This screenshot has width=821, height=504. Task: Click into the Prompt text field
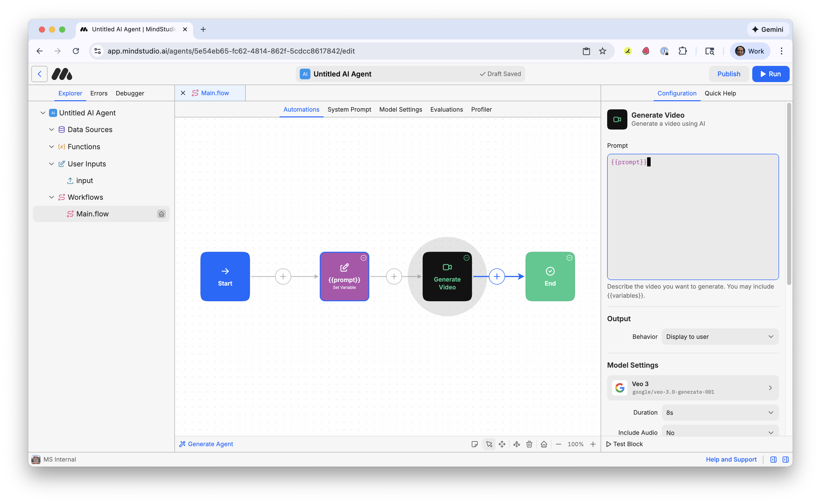(x=693, y=217)
